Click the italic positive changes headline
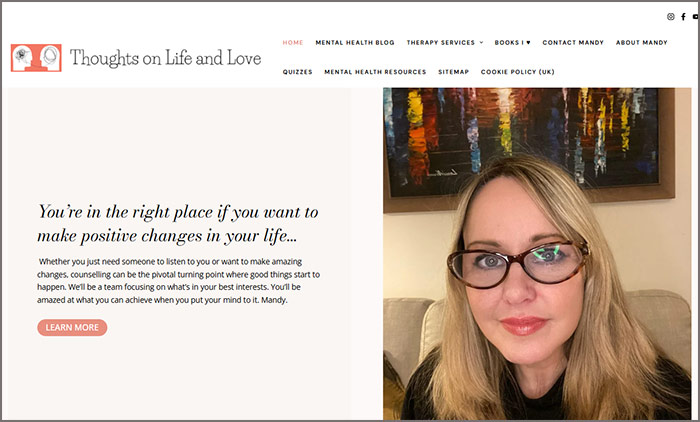Viewport: 700px width, 422px height. coord(178,224)
